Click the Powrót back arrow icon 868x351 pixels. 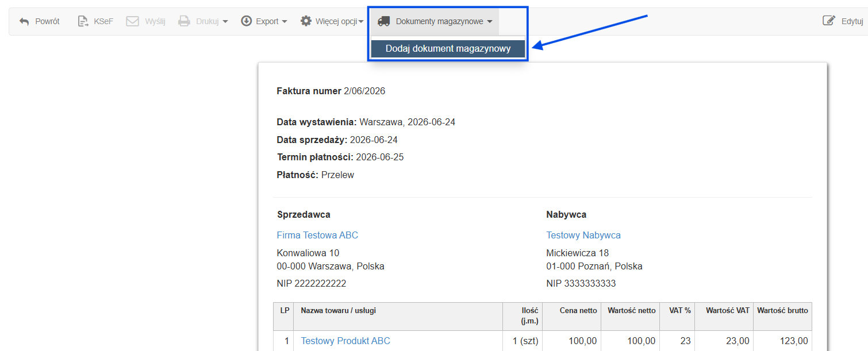pos(24,21)
